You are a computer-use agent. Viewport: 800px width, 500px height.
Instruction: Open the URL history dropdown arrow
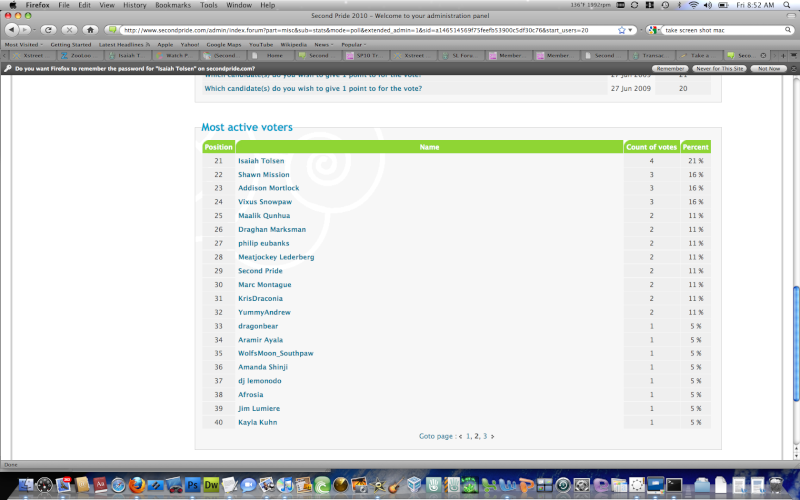(630, 30)
